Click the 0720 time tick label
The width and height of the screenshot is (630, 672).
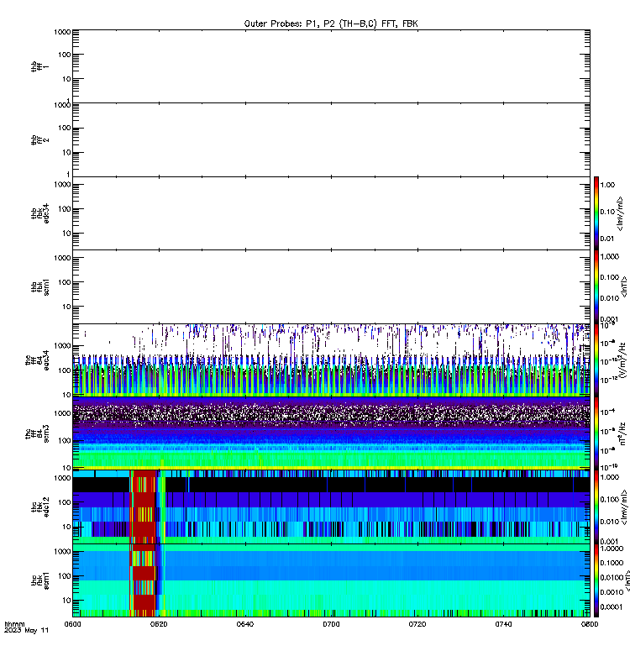pyautogui.click(x=417, y=624)
